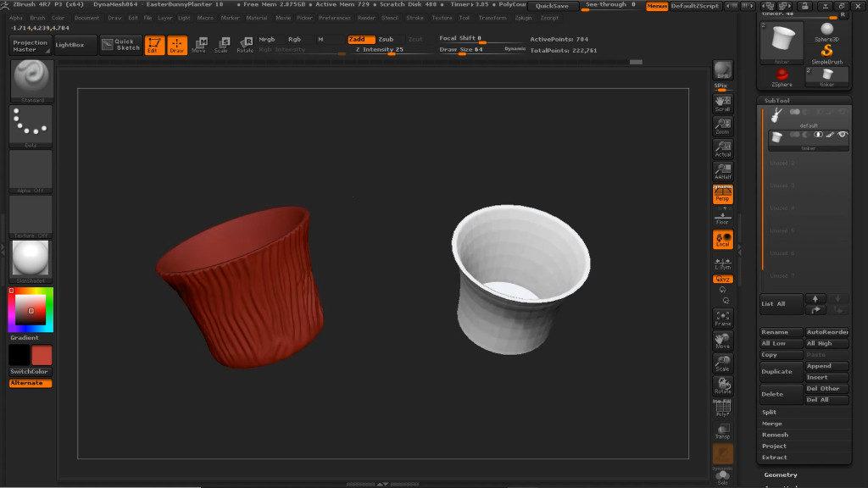This screenshot has width=868, height=488.
Task: Toggle XYZ rotation mode
Action: [x=722, y=280]
